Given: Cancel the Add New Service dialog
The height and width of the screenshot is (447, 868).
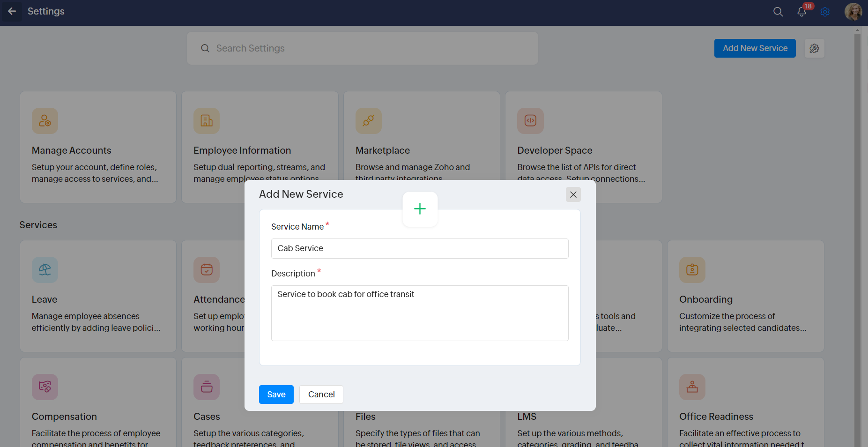Looking at the screenshot, I should 321,395.
